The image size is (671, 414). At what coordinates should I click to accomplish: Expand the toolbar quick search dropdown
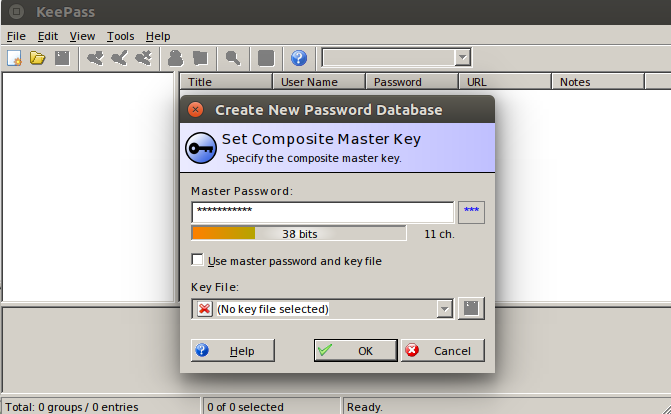[462, 57]
